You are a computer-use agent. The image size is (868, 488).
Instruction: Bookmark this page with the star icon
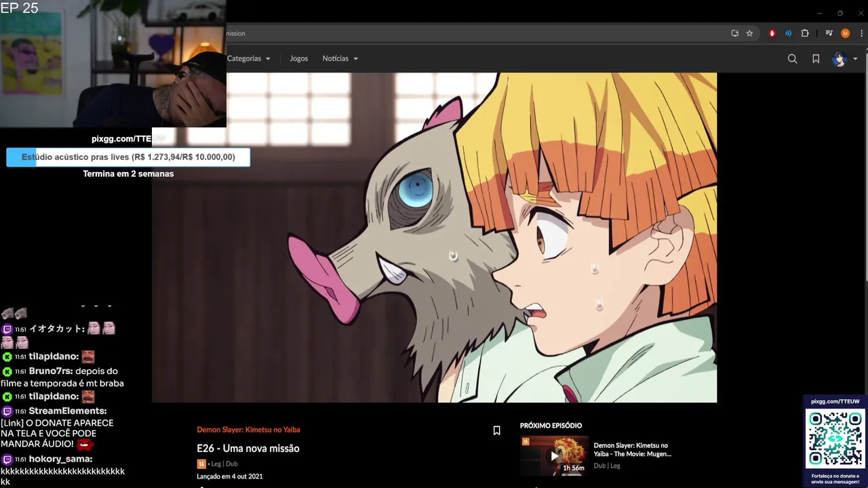[x=749, y=33]
